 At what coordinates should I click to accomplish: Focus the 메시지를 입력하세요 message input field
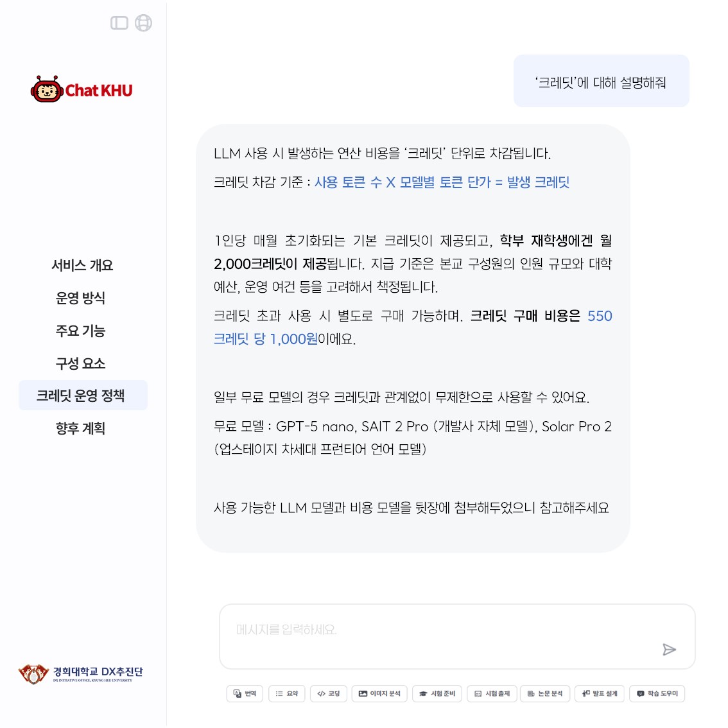tap(457, 637)
